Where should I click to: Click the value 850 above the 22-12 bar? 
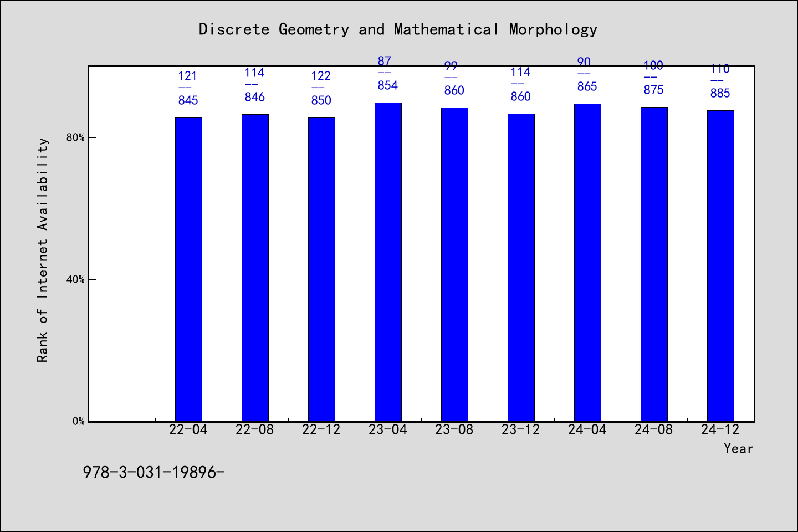[321, 100]
